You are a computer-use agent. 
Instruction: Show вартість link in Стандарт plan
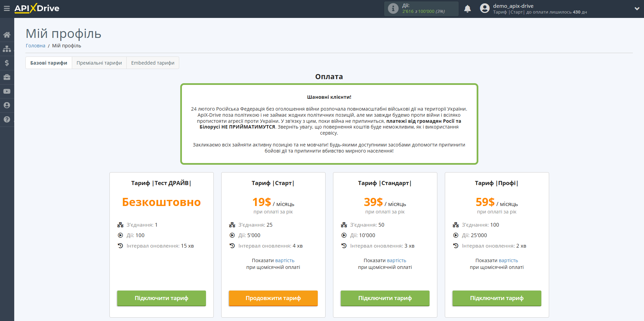pos(397,260)
